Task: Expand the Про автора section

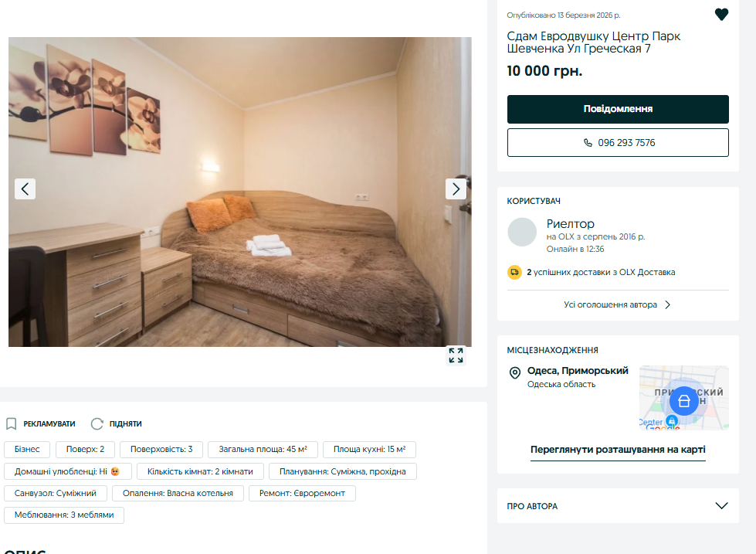Action: [x=721, y=506]
